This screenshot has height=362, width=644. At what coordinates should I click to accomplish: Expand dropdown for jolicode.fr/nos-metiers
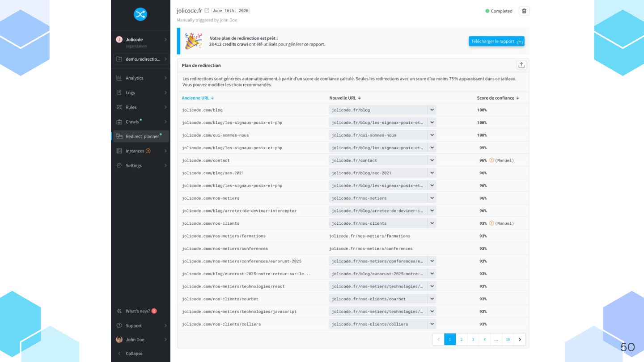point(432,198)
